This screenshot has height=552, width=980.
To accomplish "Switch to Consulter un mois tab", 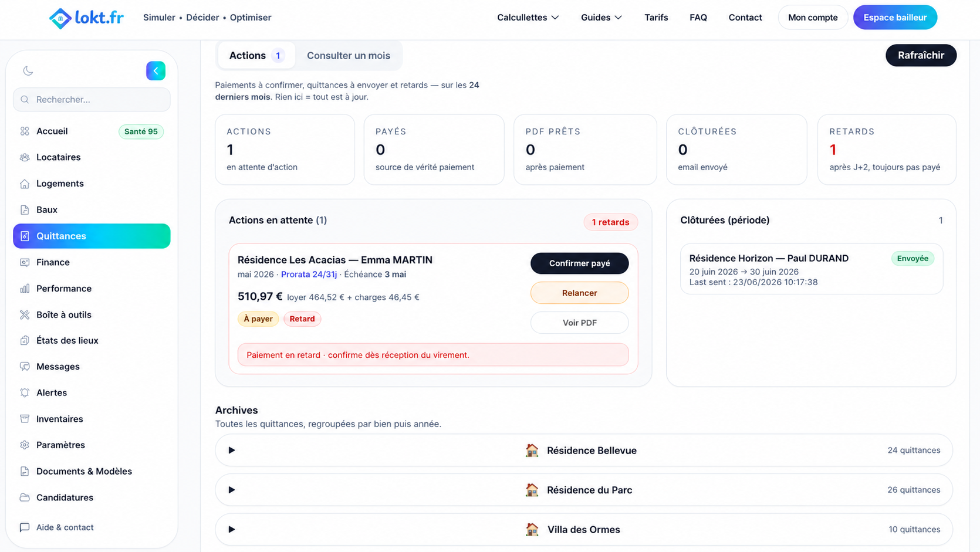I will coord(349,56).
